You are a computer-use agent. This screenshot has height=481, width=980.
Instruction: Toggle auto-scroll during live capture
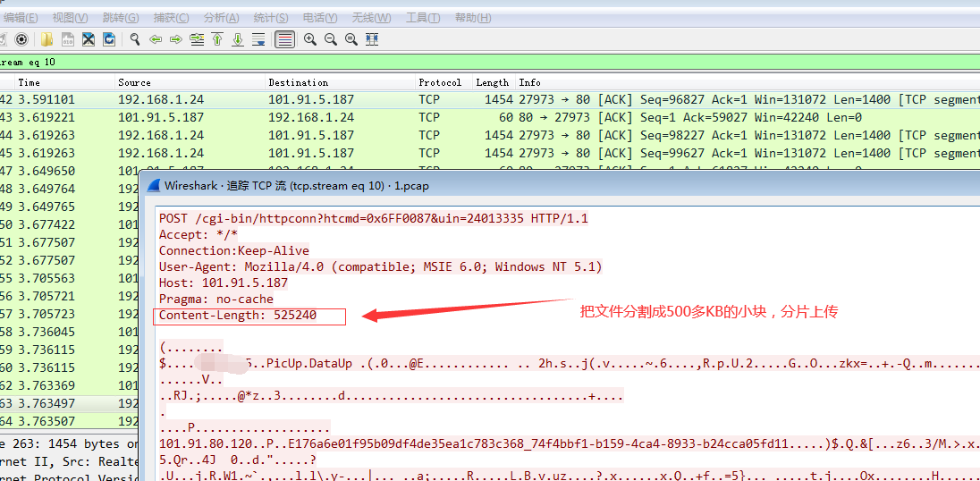(x=258, y=39)
